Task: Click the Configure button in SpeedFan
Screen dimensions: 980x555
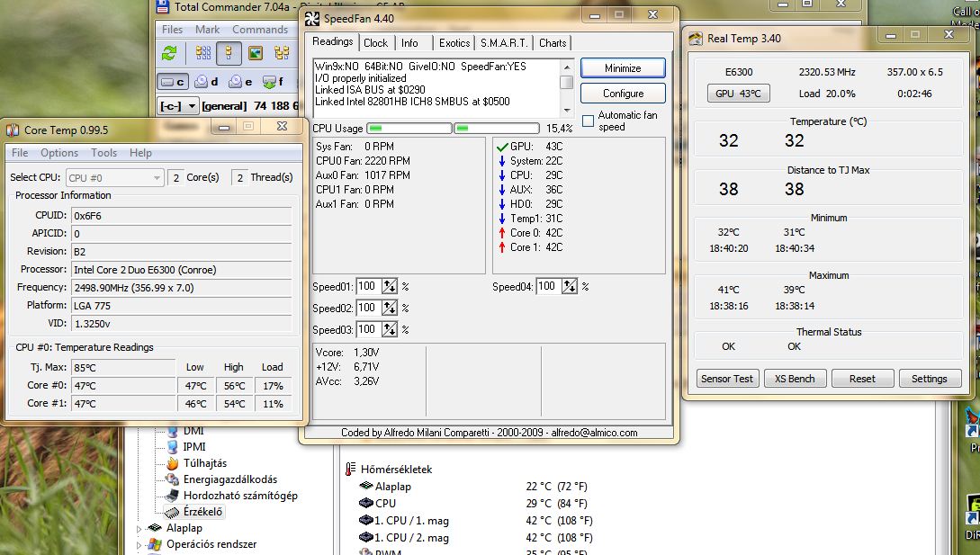Action: [623, 94]
